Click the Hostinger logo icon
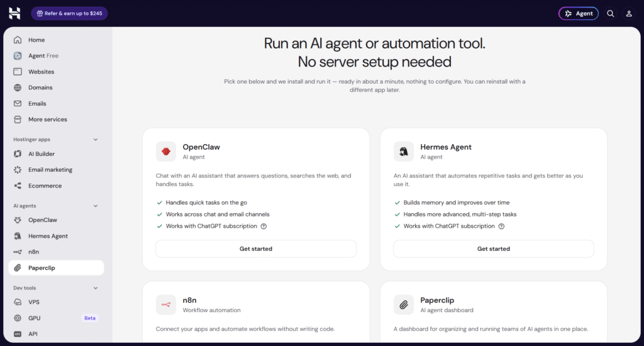This screenshot has height=346, width=644. [14, 13]
